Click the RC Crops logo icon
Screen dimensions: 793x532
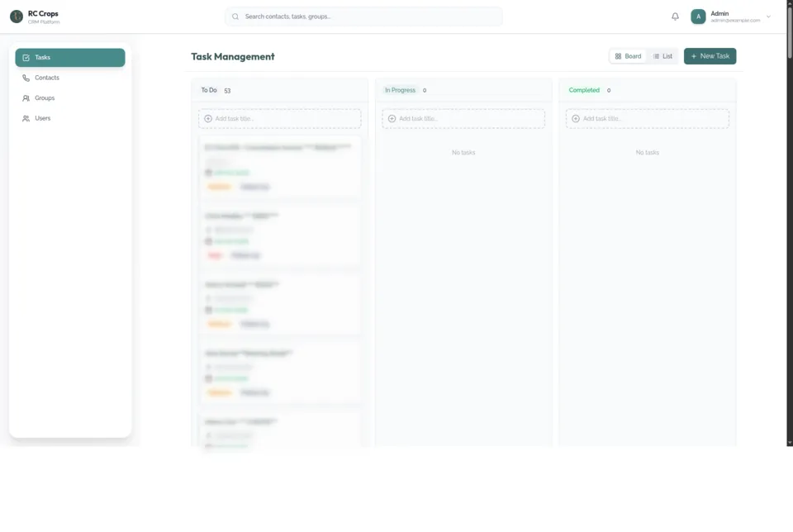coord(17,17)
